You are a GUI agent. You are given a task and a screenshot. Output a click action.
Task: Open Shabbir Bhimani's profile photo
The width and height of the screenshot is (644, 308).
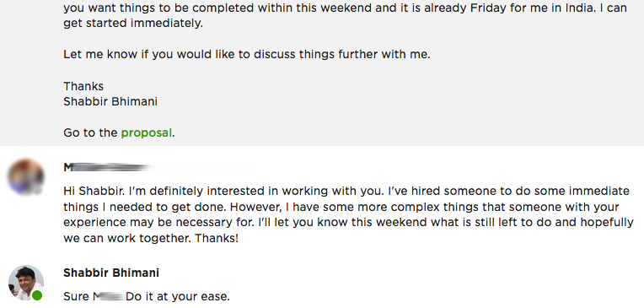click(x=26, y=283)
